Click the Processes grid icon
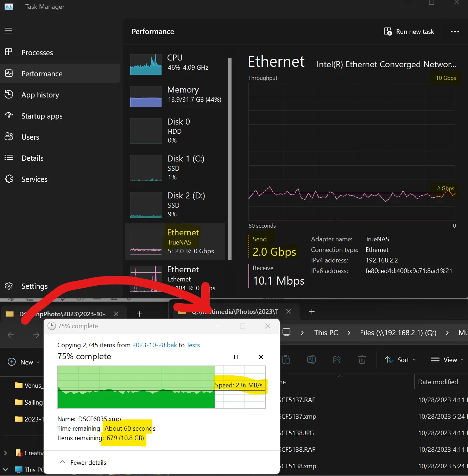The height and width of the screenshot is (476, 468). click(x=9, y=52)
